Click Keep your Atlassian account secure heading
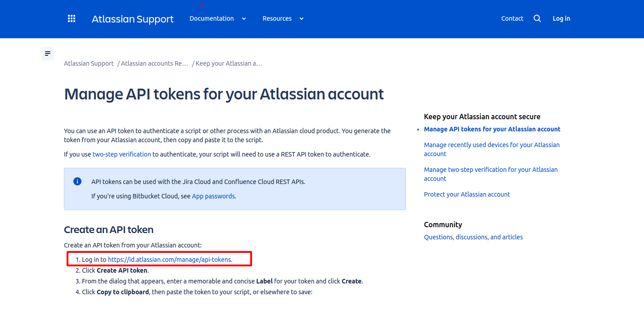This screenshot has width=644, height=310. click(x=482, y=117)
